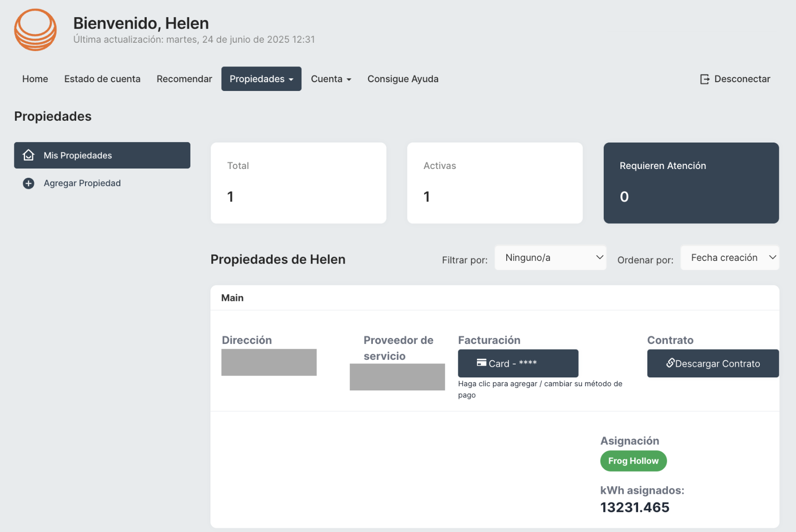Click the Asignación label
Image resolution: width=796 pixels, height=532 pixels.
630,441
